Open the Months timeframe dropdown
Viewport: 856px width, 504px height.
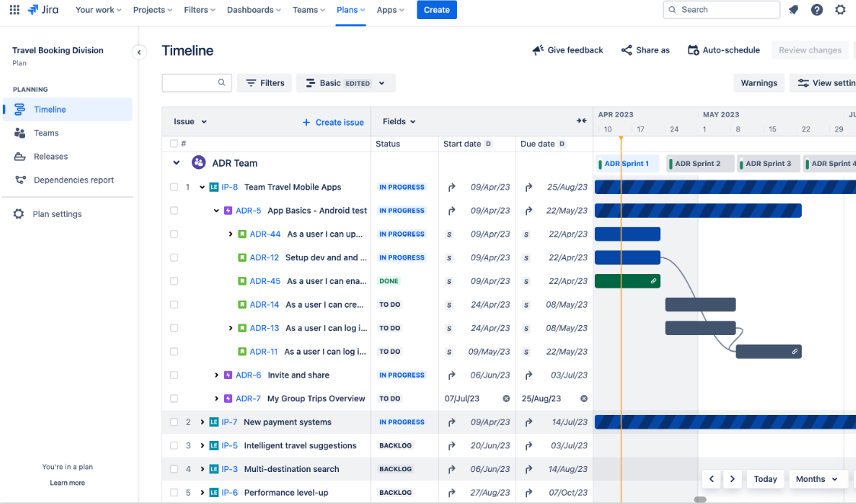pyautogui.click(x=816, y=479)
